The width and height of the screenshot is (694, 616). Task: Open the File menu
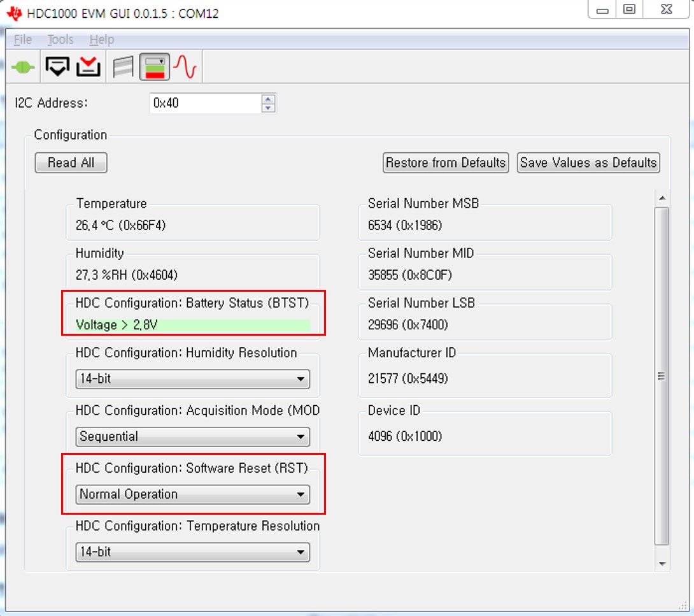[22, 39]
